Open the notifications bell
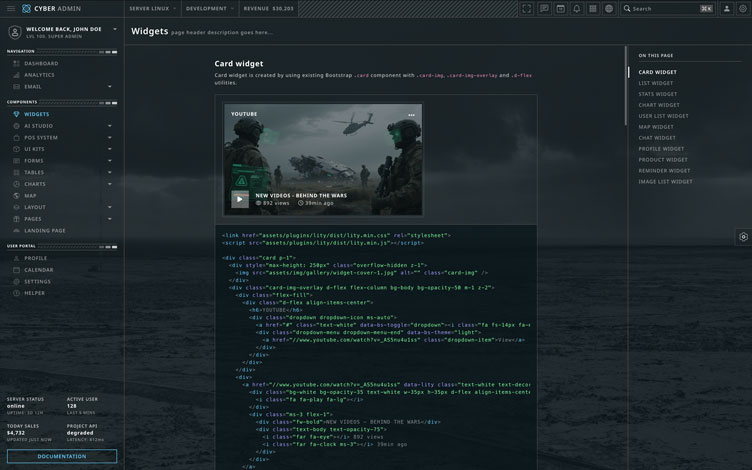The image size is (752, 470). tap(576, 8)
